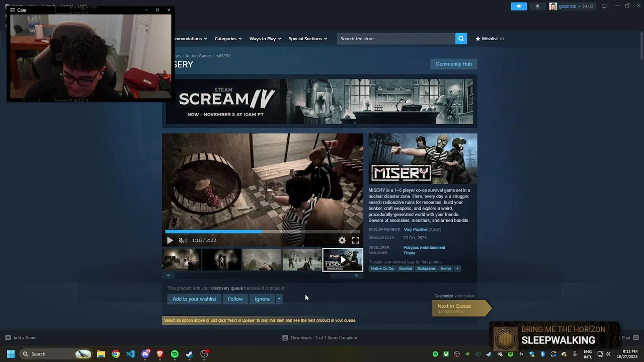Open Spotify from taskbar
This screenshot has width=644, height=362.
175,354
